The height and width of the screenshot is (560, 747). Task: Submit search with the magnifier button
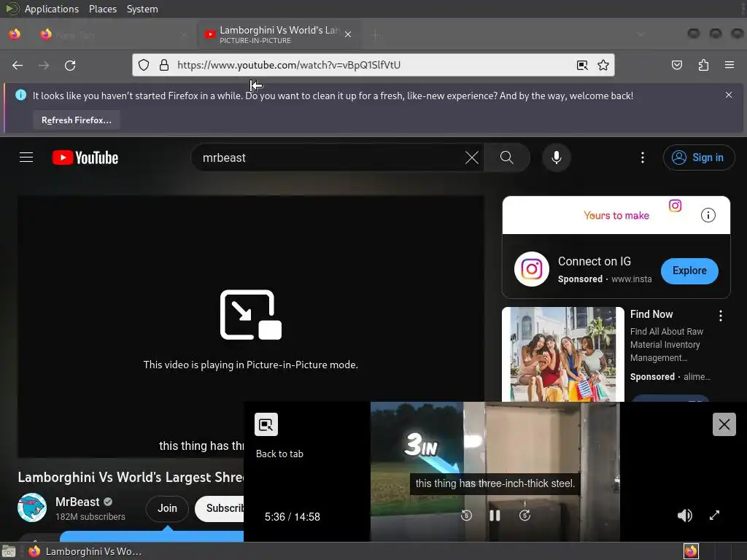pos(507,157)
